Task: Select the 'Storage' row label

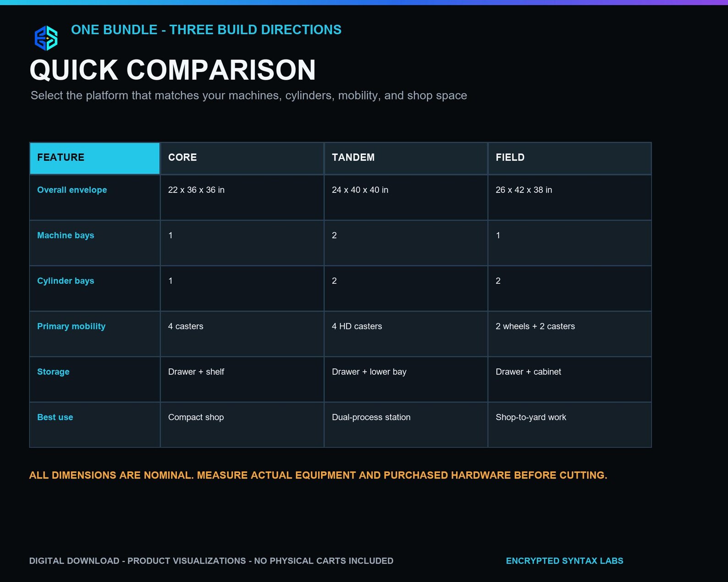Action: point(53,372)
